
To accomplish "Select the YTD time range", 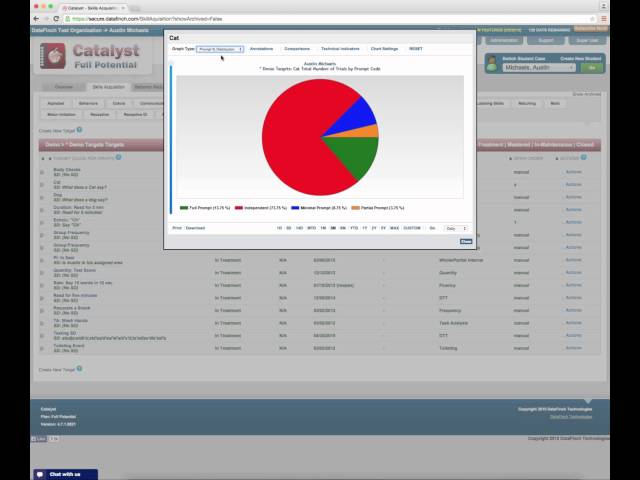I will click(x=354, y=228).
